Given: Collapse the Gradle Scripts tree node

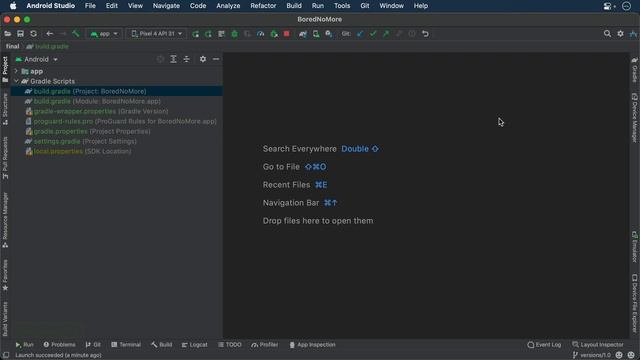Looking at the screenshot, I should (x=16, y=81).
